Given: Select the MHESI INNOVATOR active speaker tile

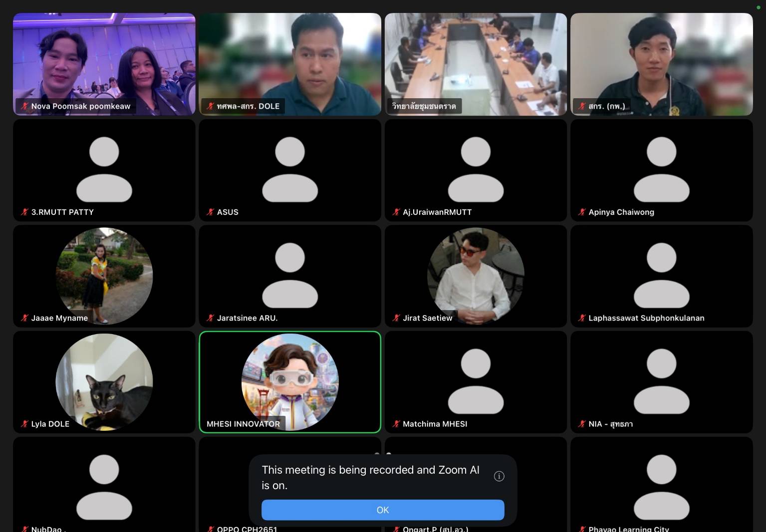Looking at the screenshot, I should click(x=290, y=382).
